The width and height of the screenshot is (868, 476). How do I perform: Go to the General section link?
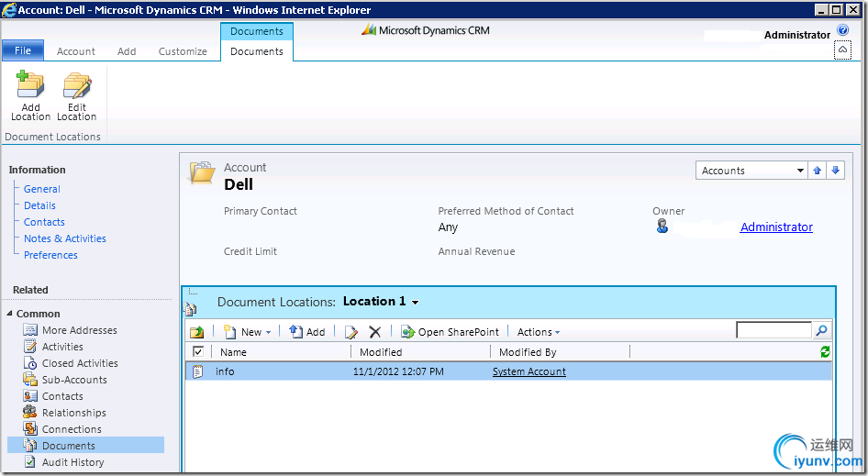pos(42,189)
